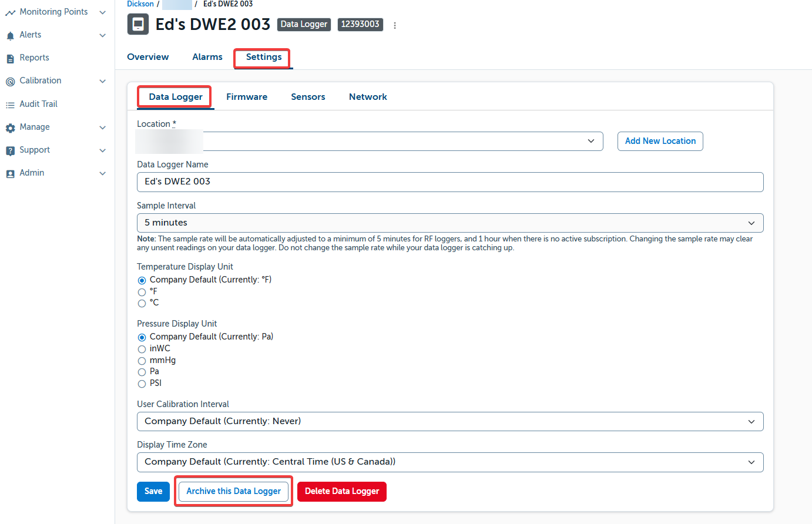Select °C temperature display unit
Viewport: 812px width, 524px height.
pyautogui.click(x=142, y=304)
